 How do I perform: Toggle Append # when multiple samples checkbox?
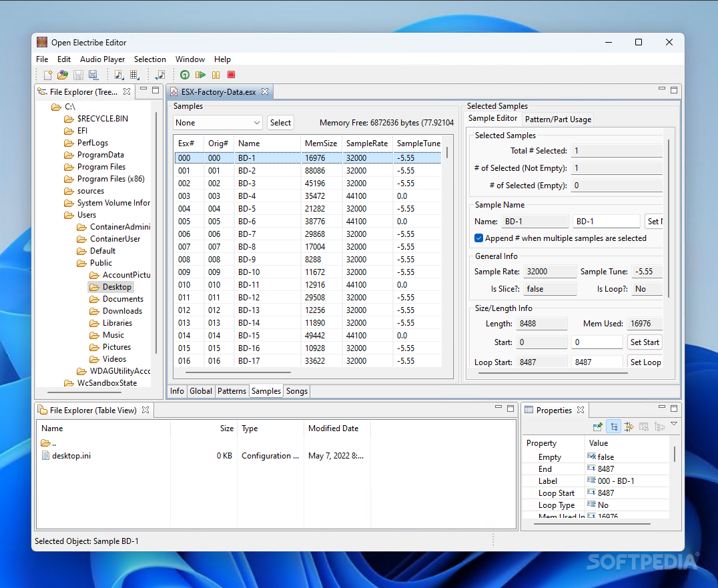(479, 238)
